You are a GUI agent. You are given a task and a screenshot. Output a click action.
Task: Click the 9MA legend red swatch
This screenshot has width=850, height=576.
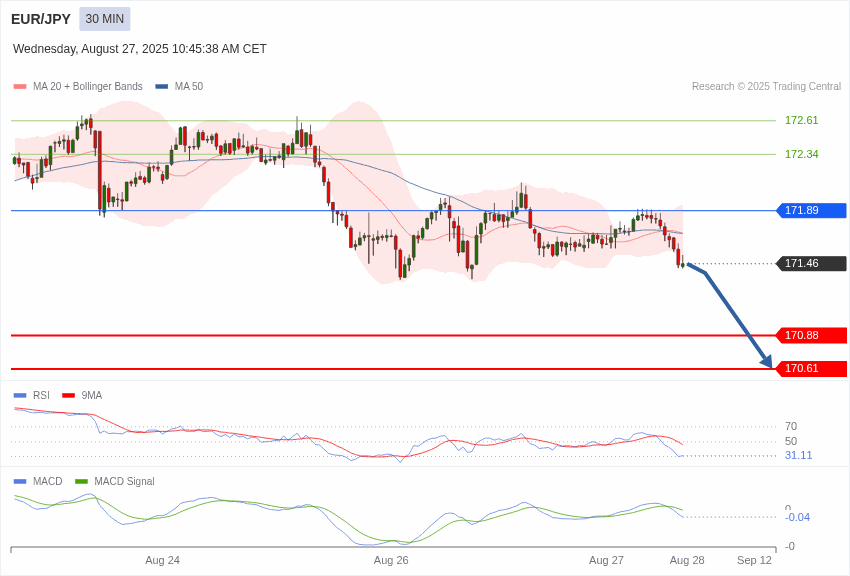pyautogui.click(x=68, y=396)
